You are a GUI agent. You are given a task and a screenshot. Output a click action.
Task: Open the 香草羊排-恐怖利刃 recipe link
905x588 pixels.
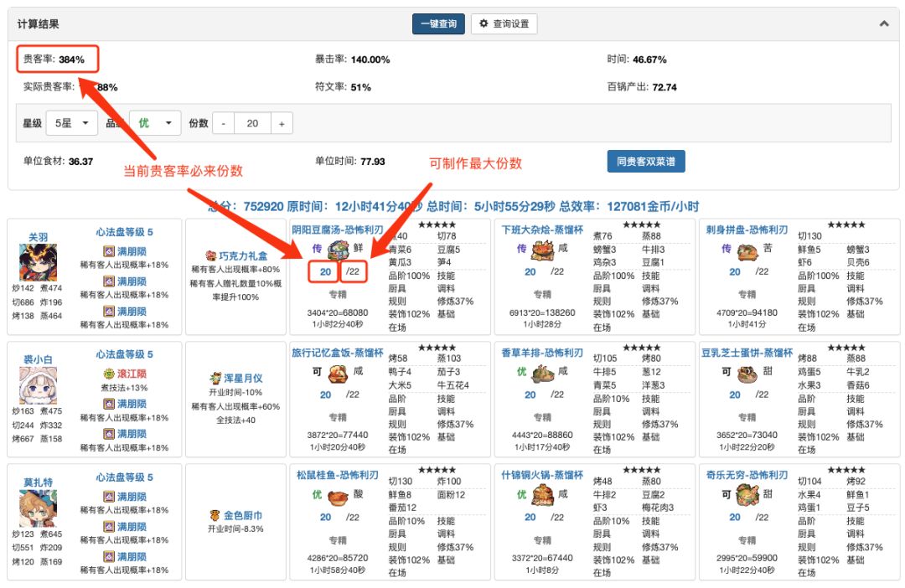542,353
